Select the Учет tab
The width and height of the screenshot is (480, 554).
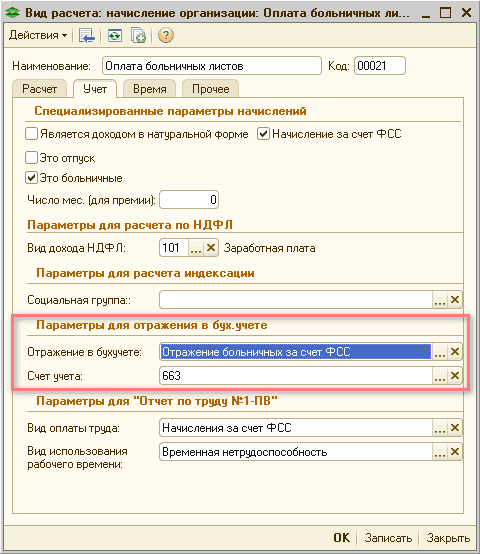[95, 89]
